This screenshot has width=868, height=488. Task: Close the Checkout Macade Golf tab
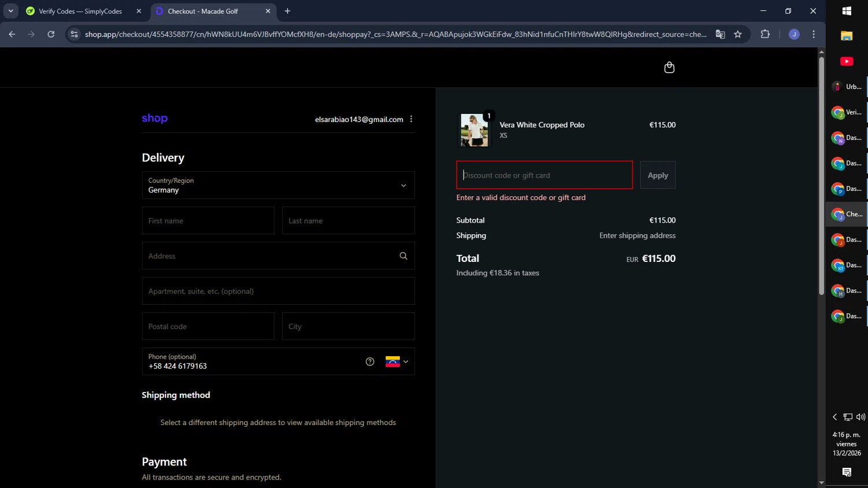[268, 11]
